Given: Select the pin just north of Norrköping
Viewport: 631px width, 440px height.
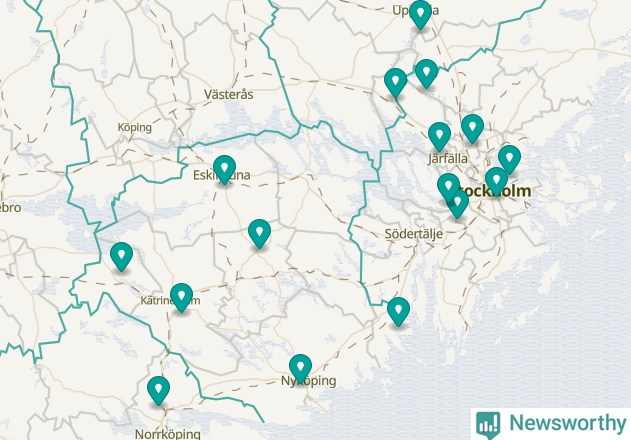Looking at the screenshot, I should [158, 390].
